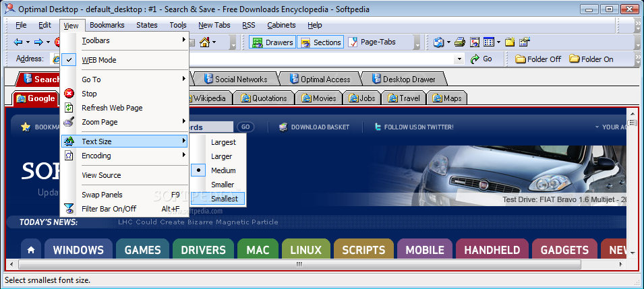644x289 pixels.
Task: Click the table grid icon in the toolbar
Action: [x=488, y=42]
